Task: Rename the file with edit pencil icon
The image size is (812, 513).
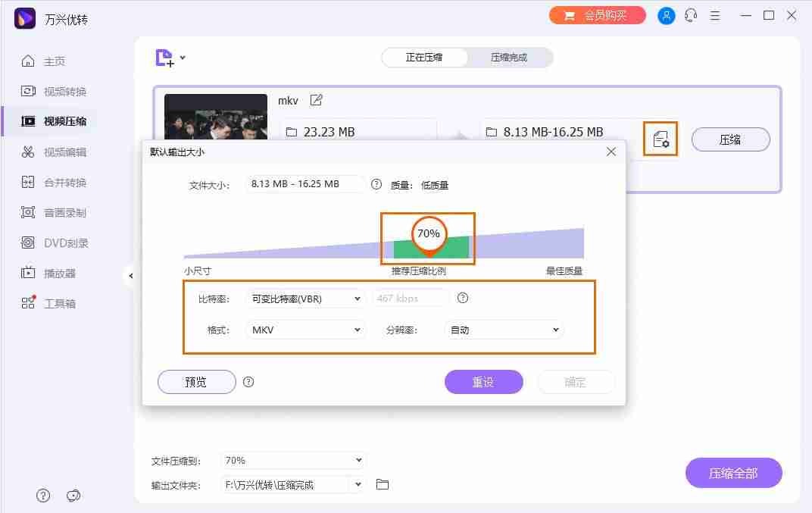Action: (x=316, y=101)
